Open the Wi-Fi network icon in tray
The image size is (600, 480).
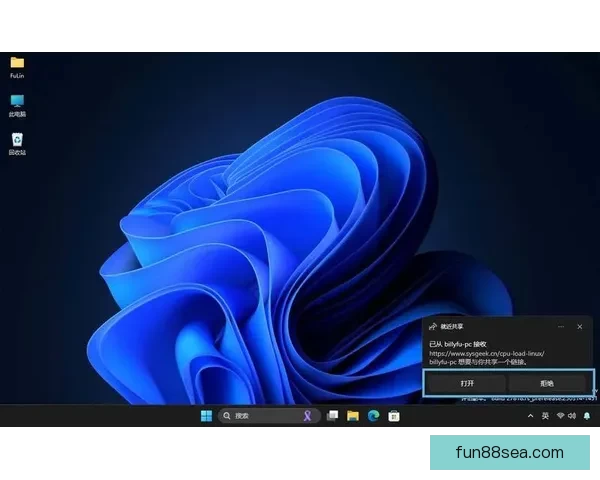(x=561, y=416)
